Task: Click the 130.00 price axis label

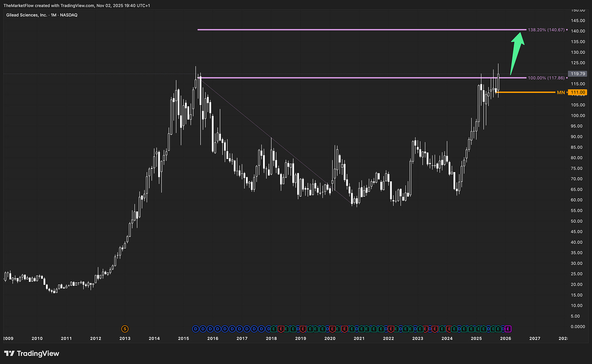Action: tap(578, 52)
